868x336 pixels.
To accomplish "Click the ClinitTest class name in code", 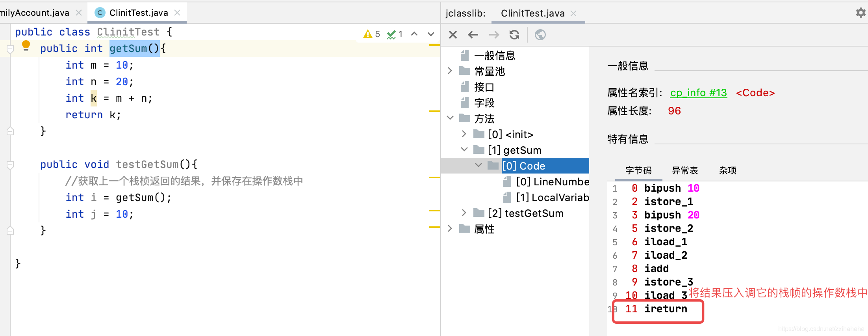I will coord(128,32).
